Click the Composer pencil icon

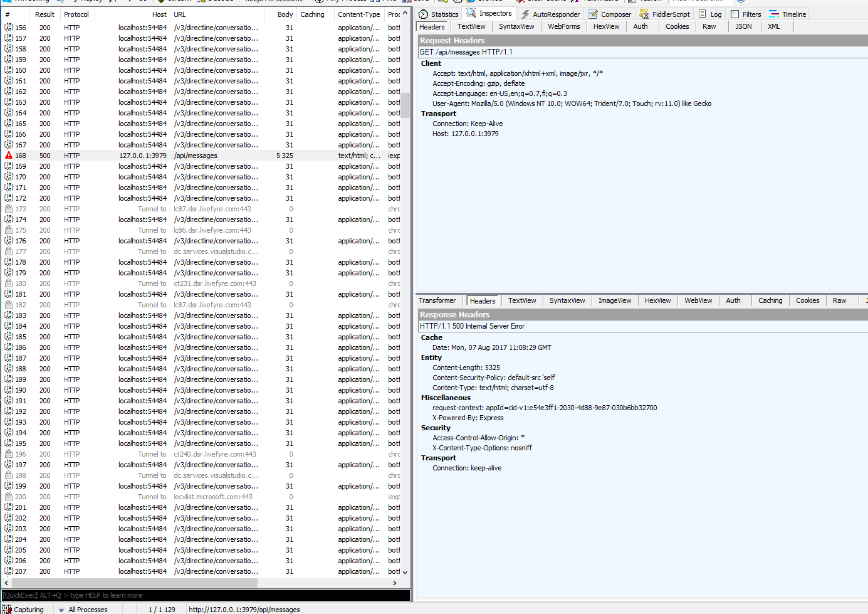[593, 14]
